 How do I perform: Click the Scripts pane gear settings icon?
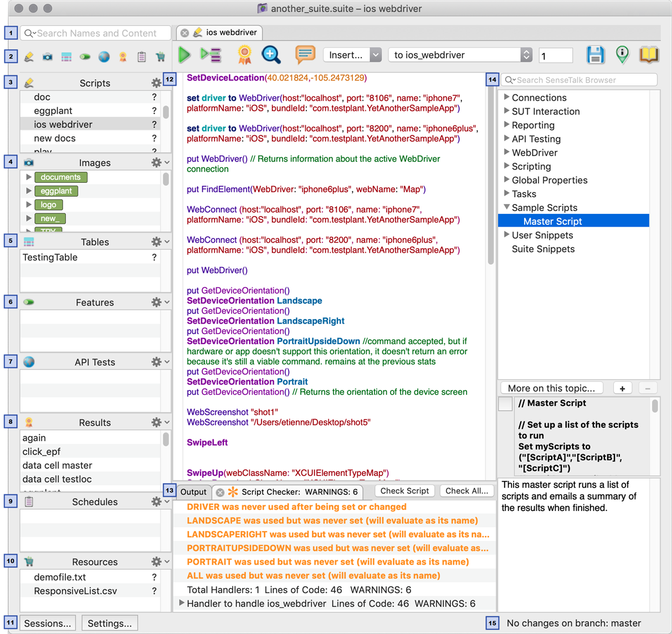pos(156,83)
